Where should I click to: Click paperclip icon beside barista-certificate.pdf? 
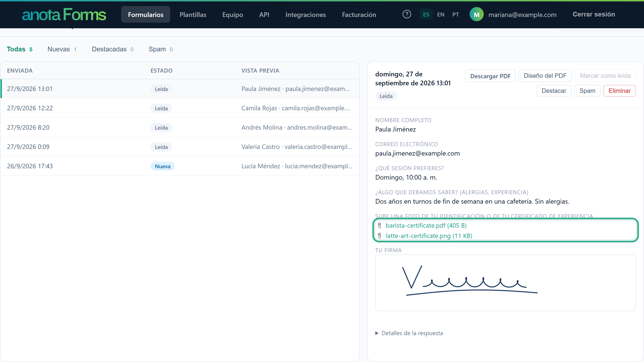tap(380, 226)
